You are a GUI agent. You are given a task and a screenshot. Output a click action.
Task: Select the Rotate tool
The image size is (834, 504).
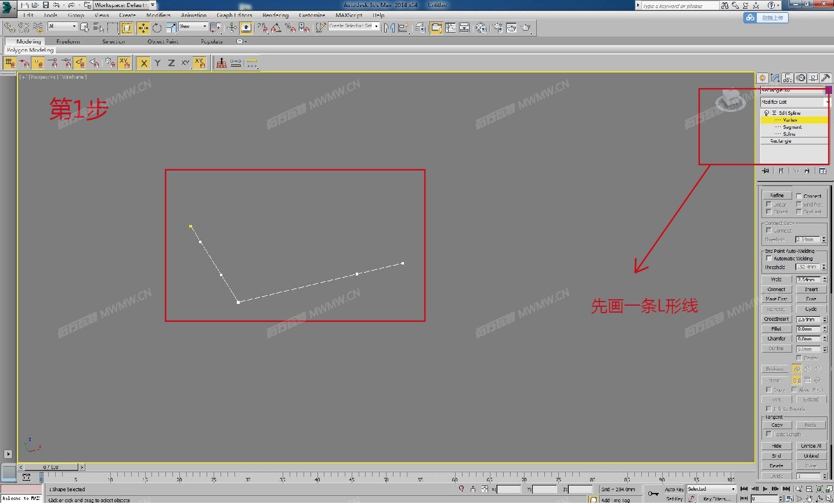click(x=157, y=28)
